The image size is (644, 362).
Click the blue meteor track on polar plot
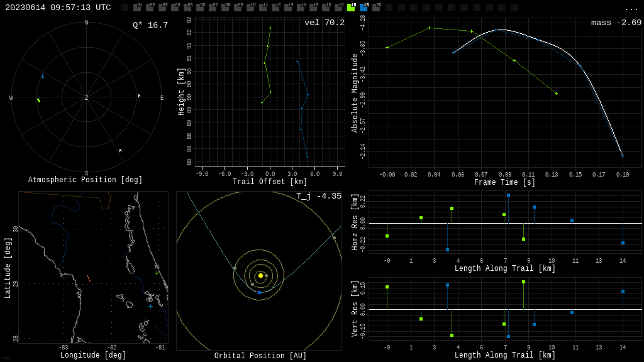(42, 76)
